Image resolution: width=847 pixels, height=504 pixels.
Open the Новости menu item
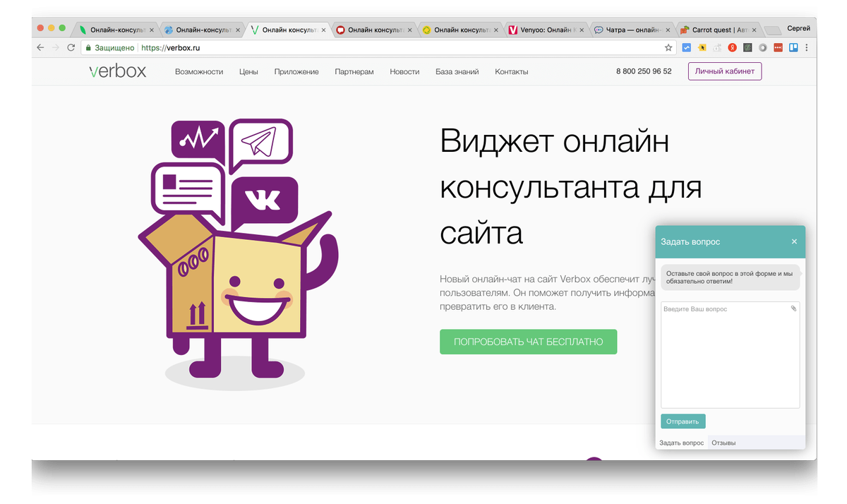pyautogui.click(x=404, y=72)
